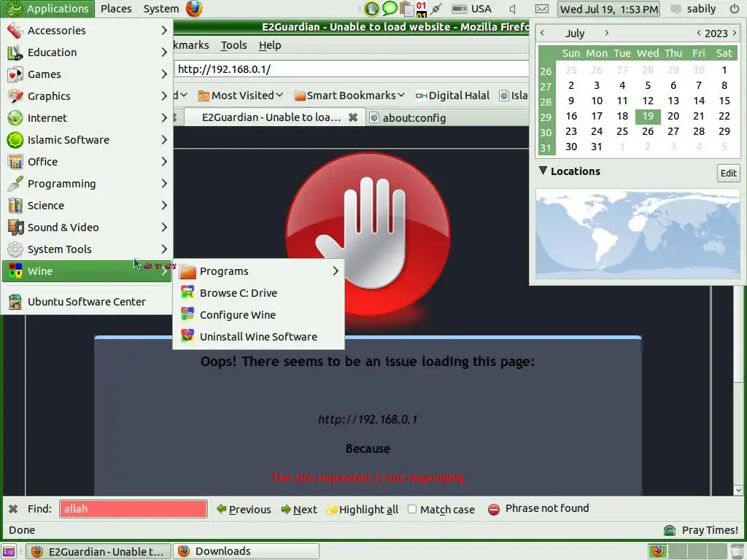Viewport: 747px width, 560px height.
Task: Select Uninstall Wine Software
Action: [259, 337]
